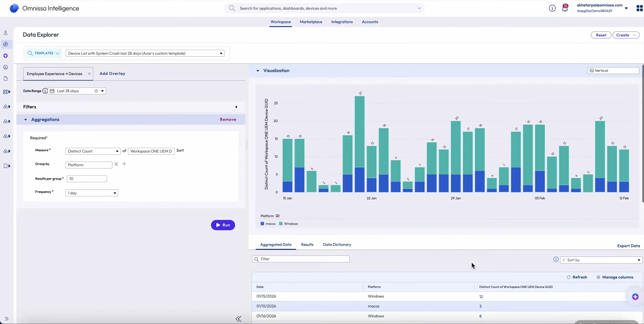Click the Windows legend color swatch
Image resolution: width=644 pixels, height=324 pixels.
click(x=281, y=224)
